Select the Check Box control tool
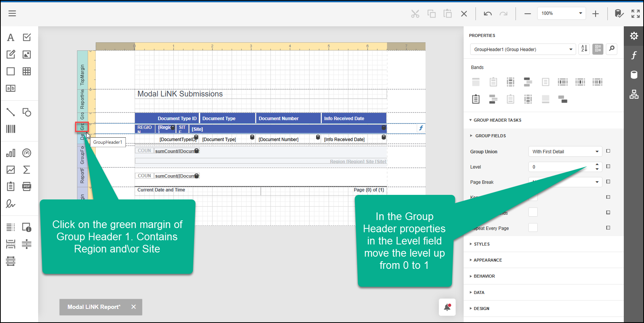 (27, 37)
